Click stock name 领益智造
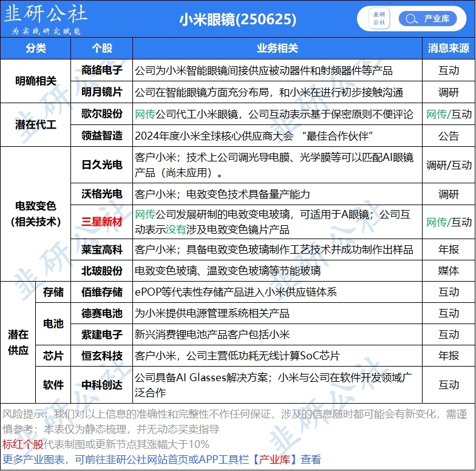 (102, 136)
